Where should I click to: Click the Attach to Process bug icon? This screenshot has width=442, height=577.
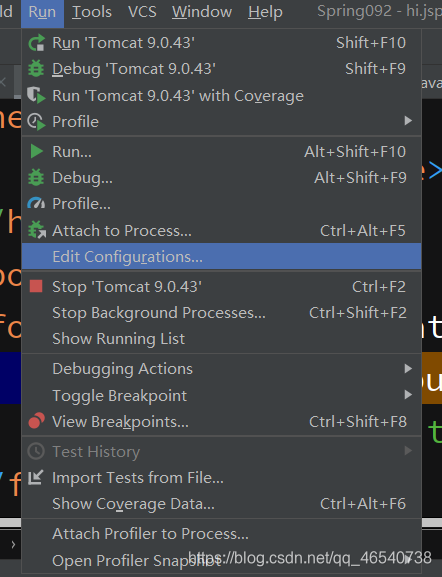[37, 230]
